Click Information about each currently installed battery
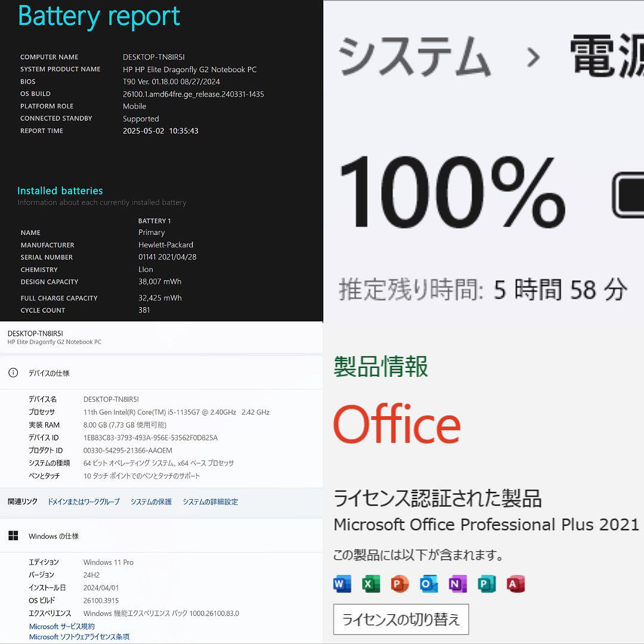This screenshot has width=644, height=644. tap(102, 203)
